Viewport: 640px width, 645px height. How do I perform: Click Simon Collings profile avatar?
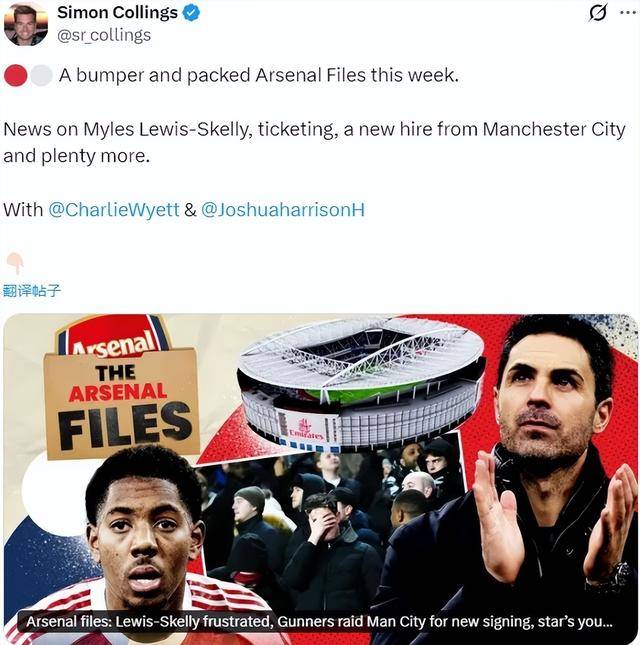tap(26, 24)
